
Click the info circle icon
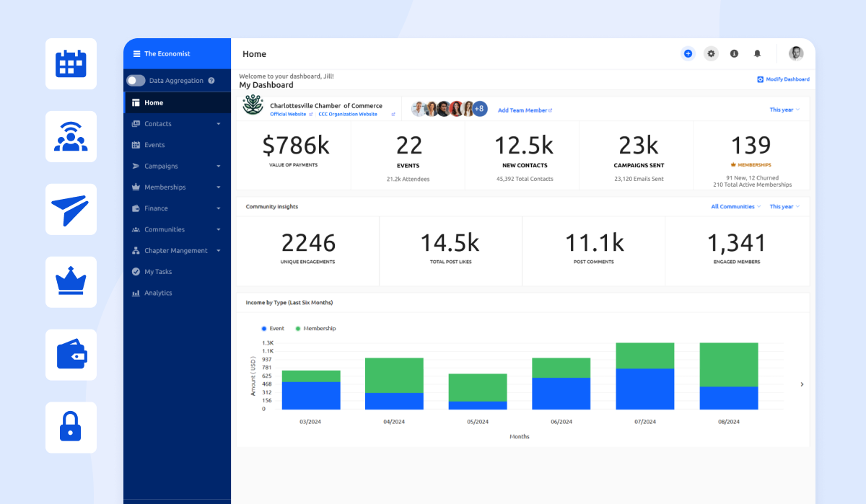click(x=734, y=53)
